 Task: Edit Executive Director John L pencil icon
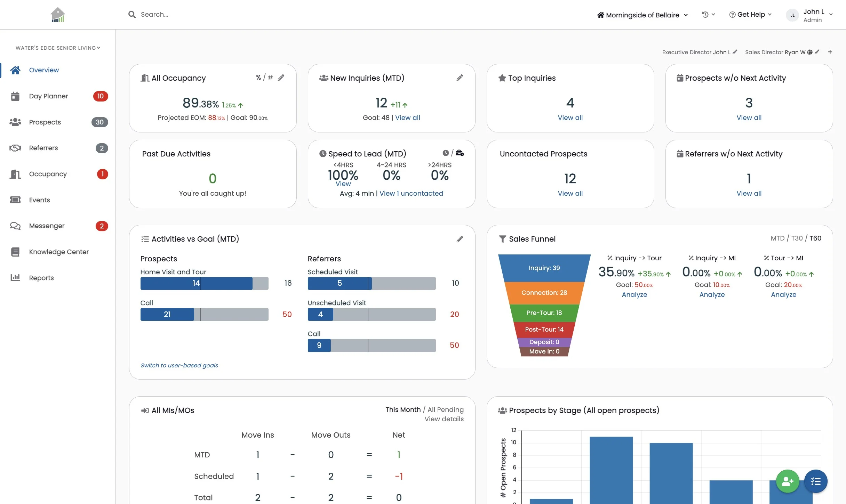(735, 52)
